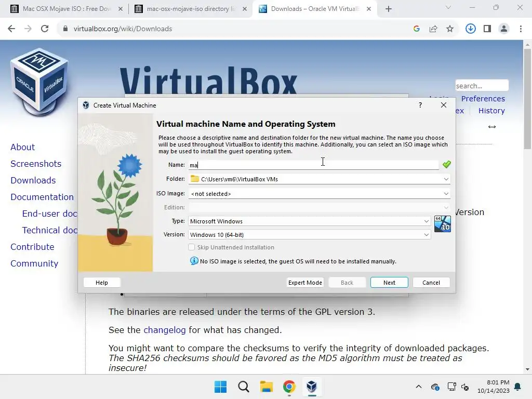
Task: Click the folder icon in Folder field
Action: (194, 179)
